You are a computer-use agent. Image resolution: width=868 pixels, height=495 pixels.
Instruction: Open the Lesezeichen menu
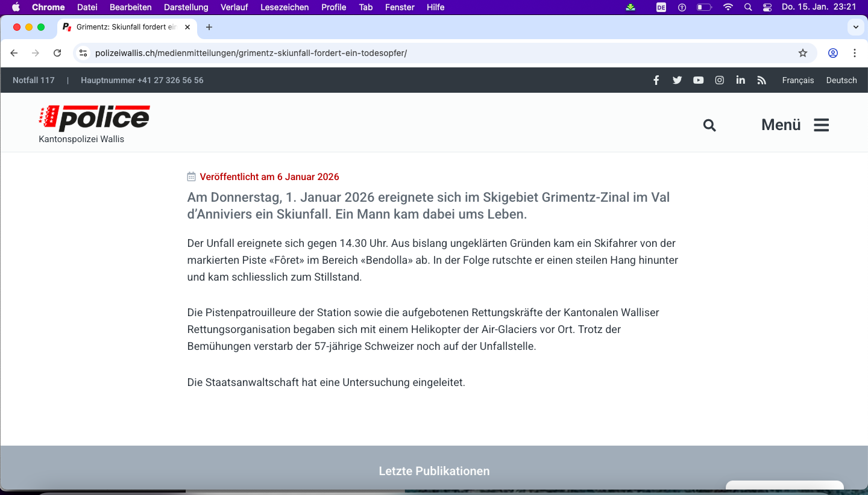point(285,7)
